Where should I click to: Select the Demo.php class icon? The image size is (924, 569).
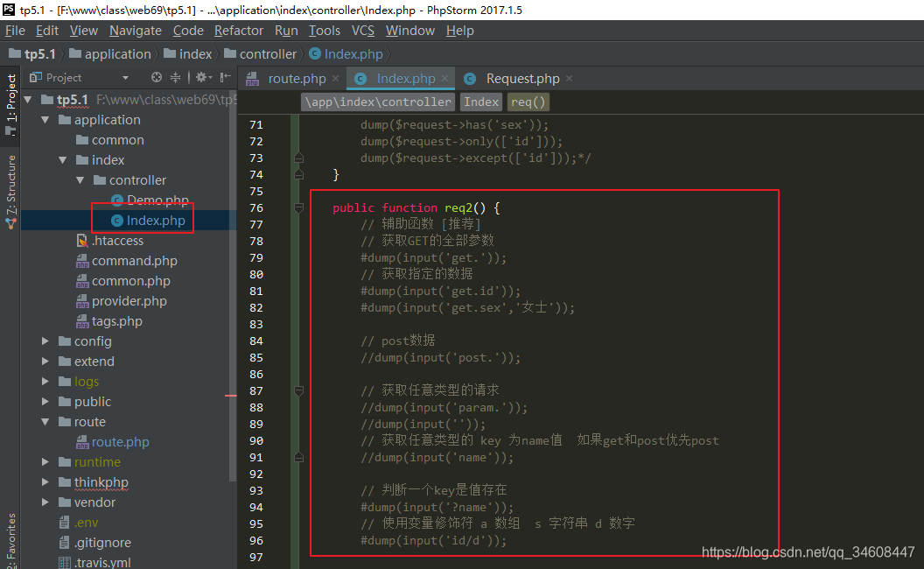click(119, 200)
